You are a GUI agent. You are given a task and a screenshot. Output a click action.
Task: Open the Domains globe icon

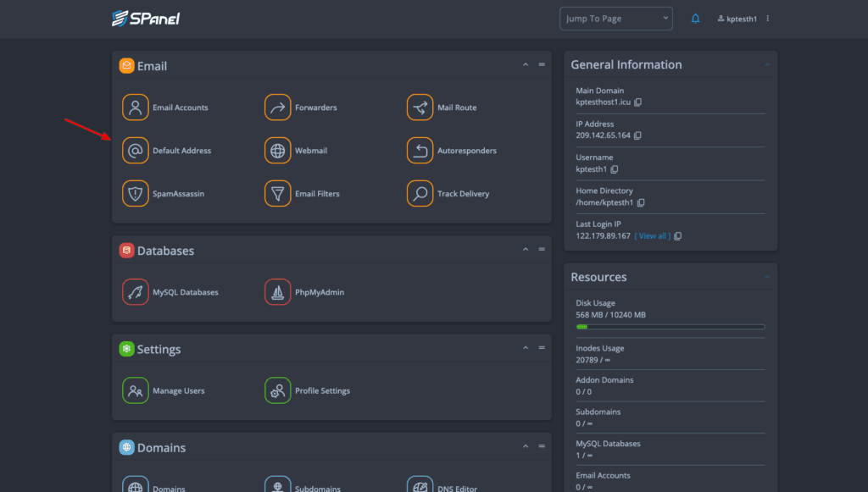(135, 484)
